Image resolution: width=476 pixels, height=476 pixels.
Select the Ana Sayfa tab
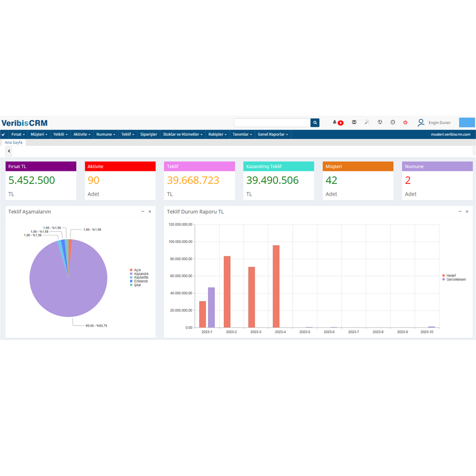(x=13, y=142)
